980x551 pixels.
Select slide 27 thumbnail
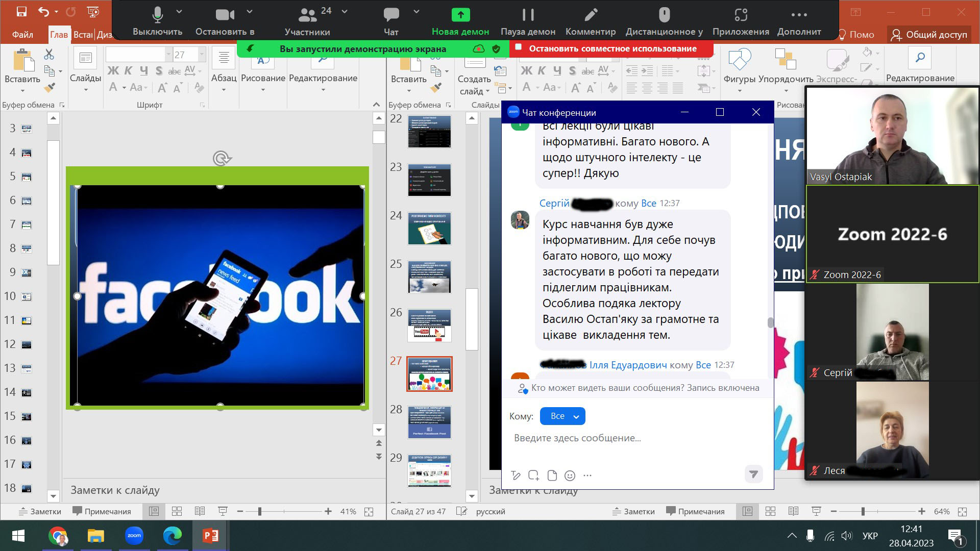[429, 374]
